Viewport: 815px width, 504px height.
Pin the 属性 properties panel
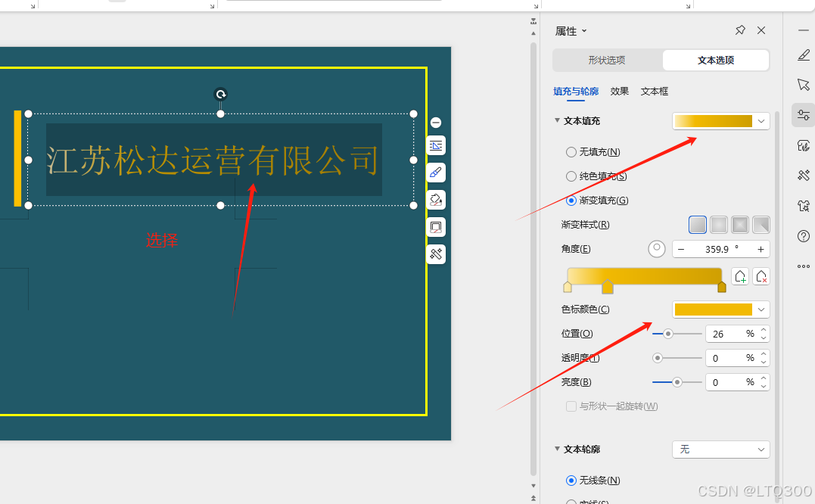coord(740,30)
